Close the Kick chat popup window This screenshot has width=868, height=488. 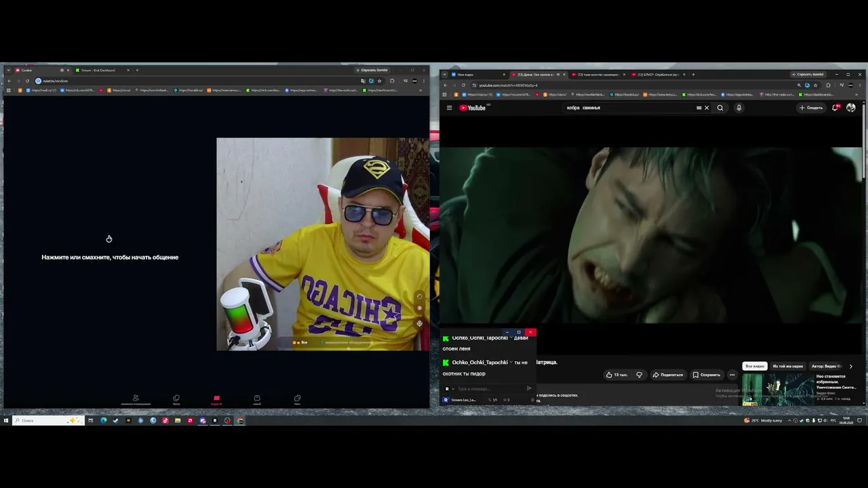pos(531,332)
